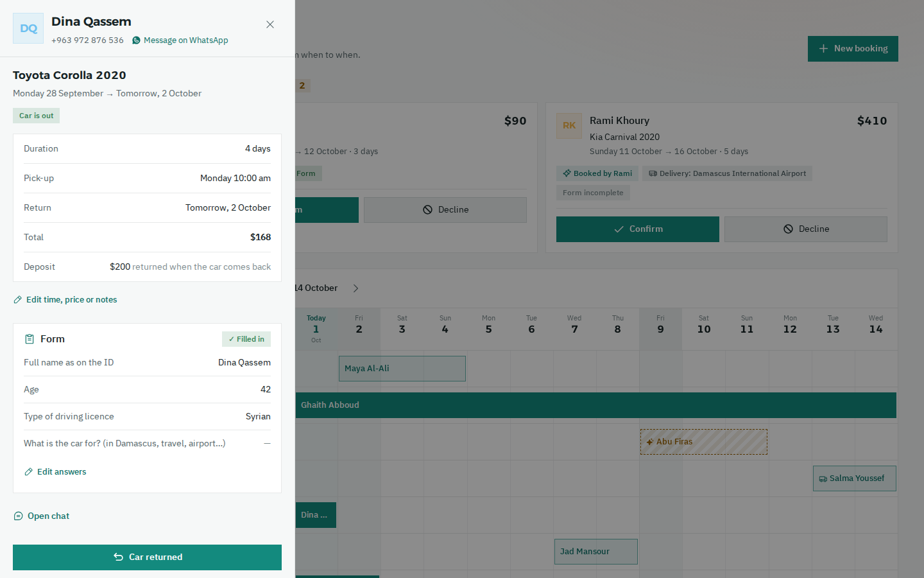Open Edit answers link

coord(55,472)
